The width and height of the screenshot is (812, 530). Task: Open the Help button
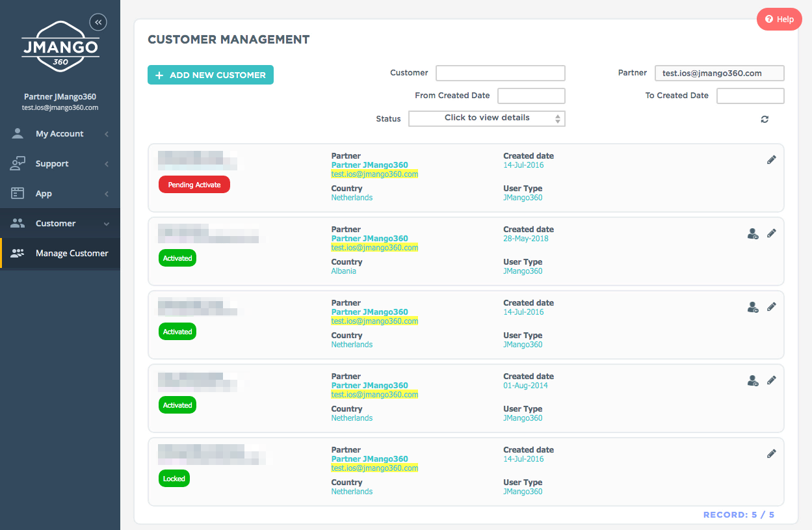click(779, 20)
